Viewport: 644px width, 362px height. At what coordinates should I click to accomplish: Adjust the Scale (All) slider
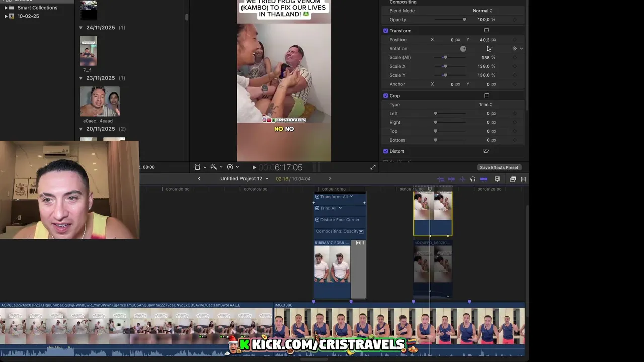pos(450,57)
